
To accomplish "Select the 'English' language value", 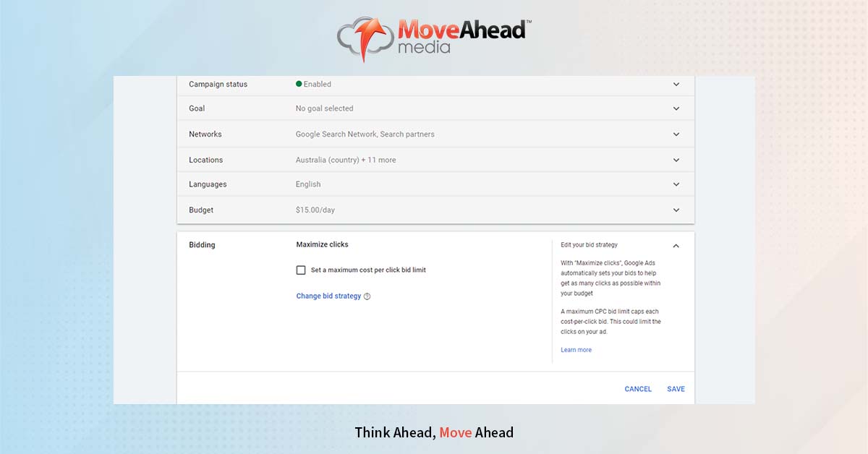I will tap(308, 184).
